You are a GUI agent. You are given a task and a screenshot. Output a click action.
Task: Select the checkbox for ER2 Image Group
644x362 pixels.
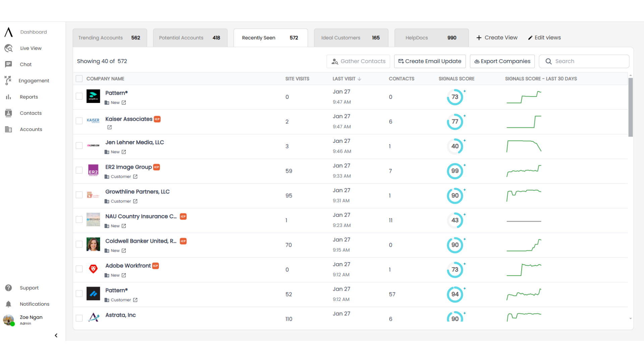[x=79, y=170]
